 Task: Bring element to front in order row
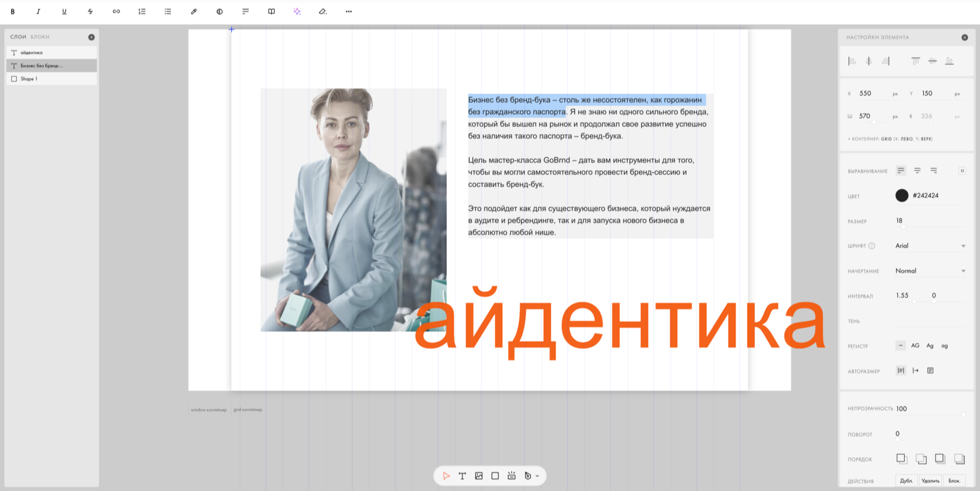tap(940, 459)
